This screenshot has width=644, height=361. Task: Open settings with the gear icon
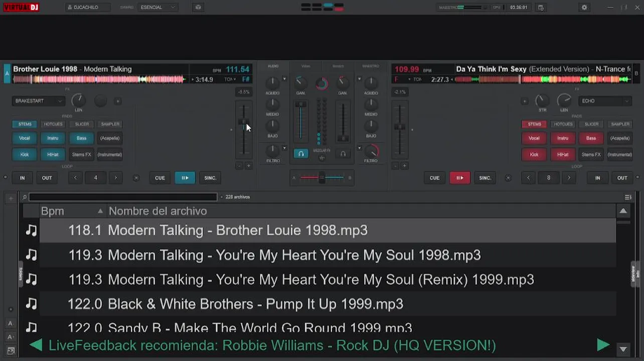(x=584, y=8)
